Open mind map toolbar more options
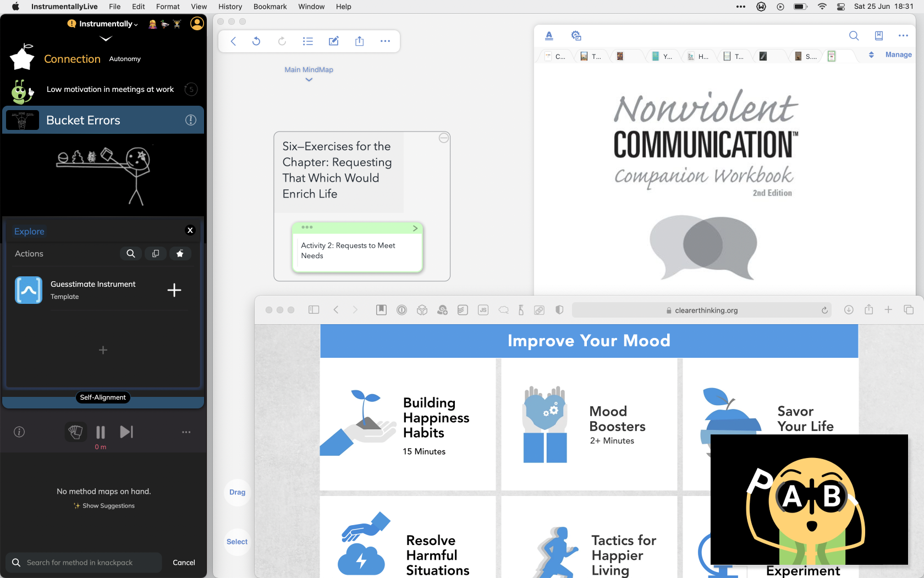Viewport: 924px width, 578px height. pos(385,41)
